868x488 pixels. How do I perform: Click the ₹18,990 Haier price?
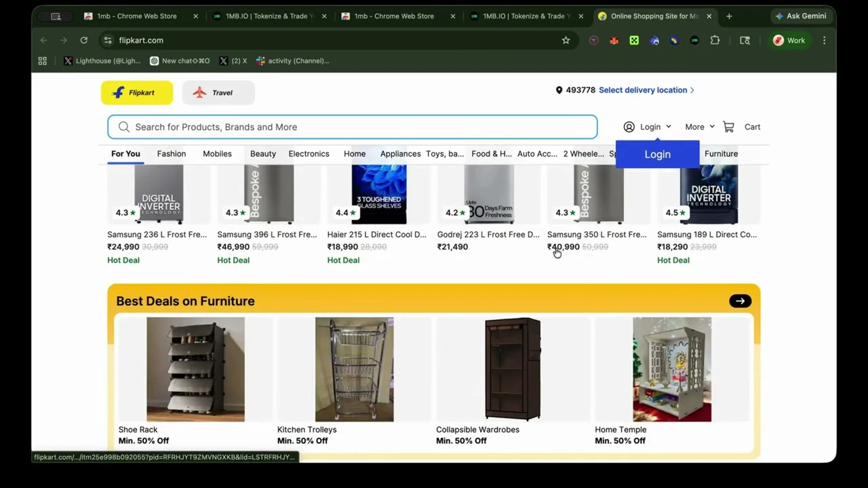(x=342, y=247)
